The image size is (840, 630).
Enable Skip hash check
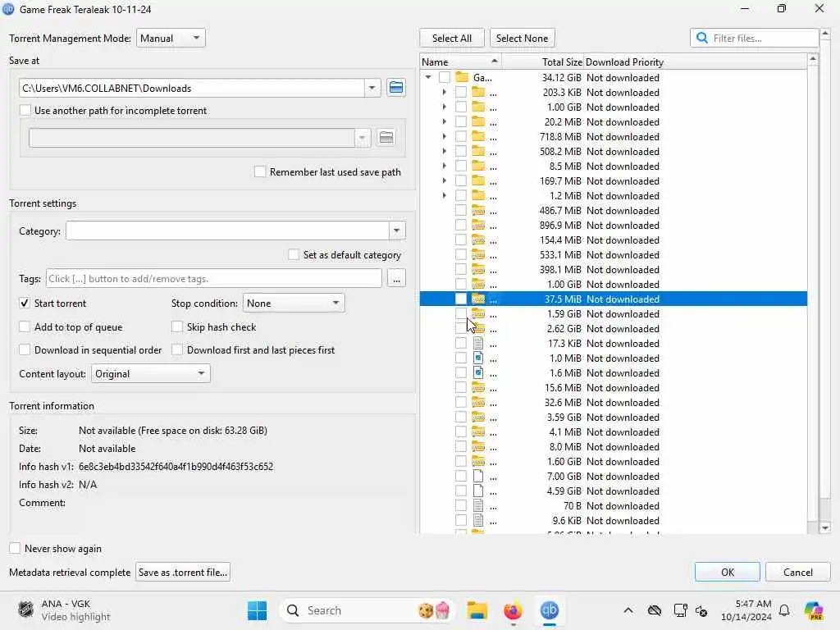tap(177, 326)
